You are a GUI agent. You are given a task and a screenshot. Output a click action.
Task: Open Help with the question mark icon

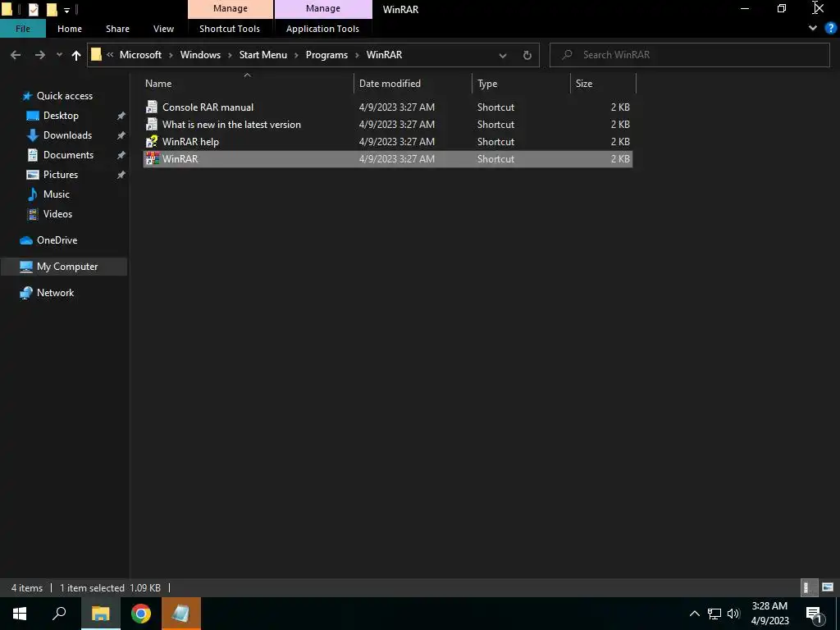pyautogui.click(x=830, y=28)
